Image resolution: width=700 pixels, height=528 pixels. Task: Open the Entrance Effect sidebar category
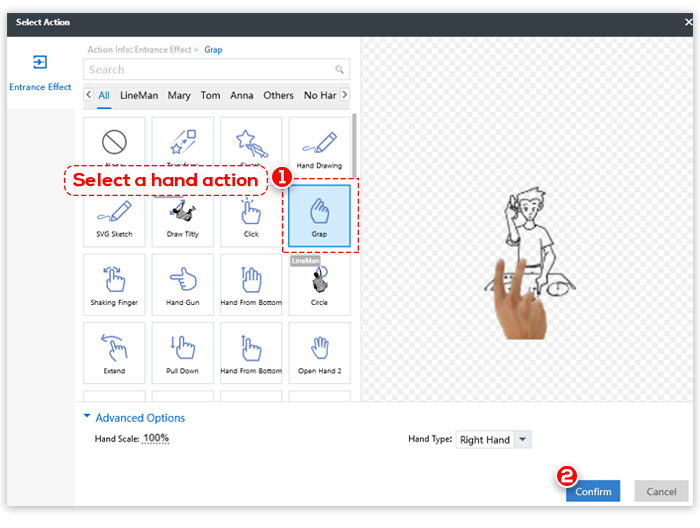tap(40, 73)
